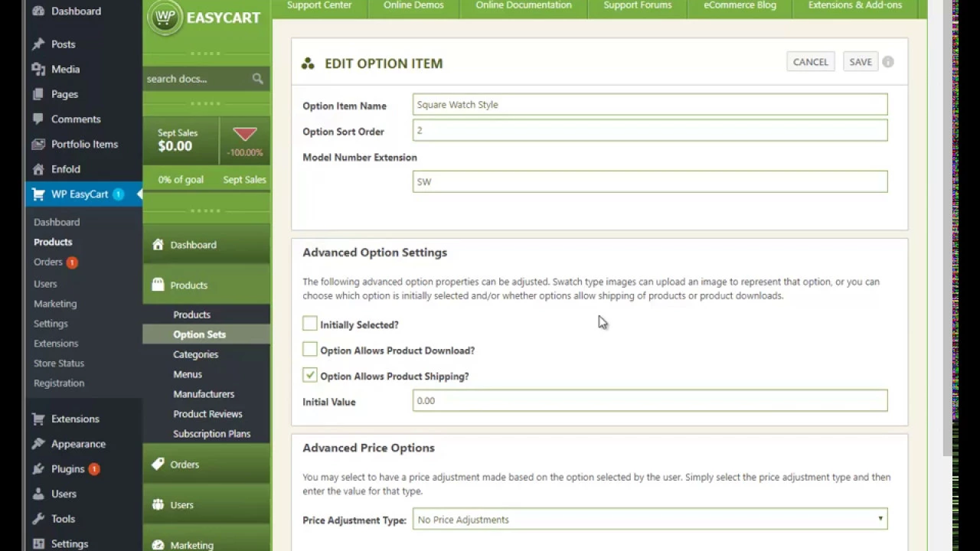Open the Online Documentation tab
The width and height of the screenshot is (980, 551).
(x=524, y=7)
